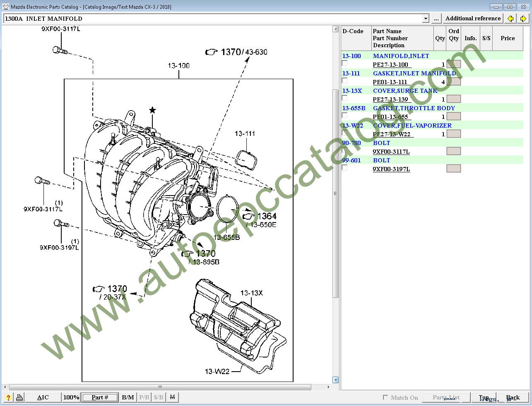The height and width of the screenshot is (406, 532).
Task: Open part number PE01-13-655 link
Action: 390,117
